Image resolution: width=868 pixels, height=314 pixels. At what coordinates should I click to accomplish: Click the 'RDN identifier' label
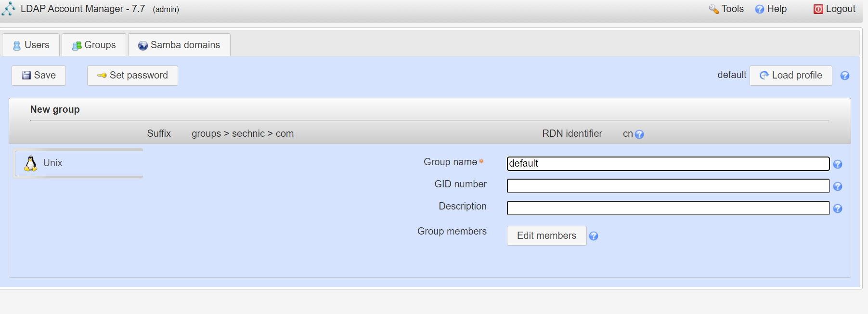(572, 133)
